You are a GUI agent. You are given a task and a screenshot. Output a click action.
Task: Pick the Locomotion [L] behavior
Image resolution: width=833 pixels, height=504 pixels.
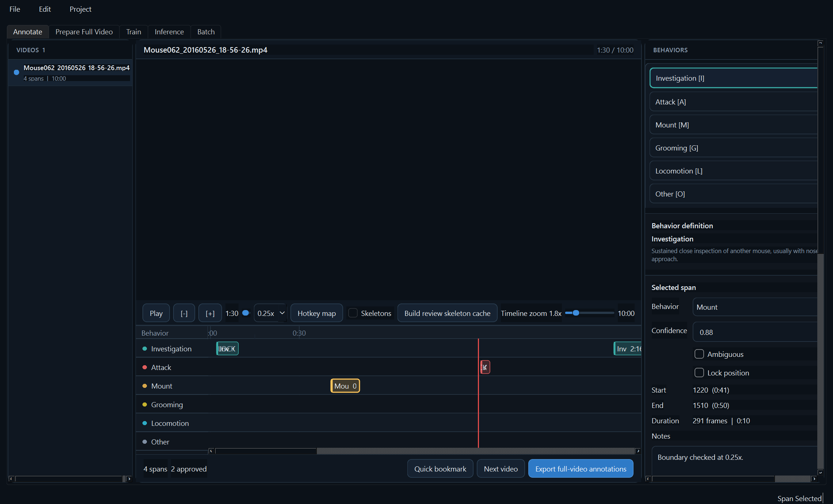point(734,171)
